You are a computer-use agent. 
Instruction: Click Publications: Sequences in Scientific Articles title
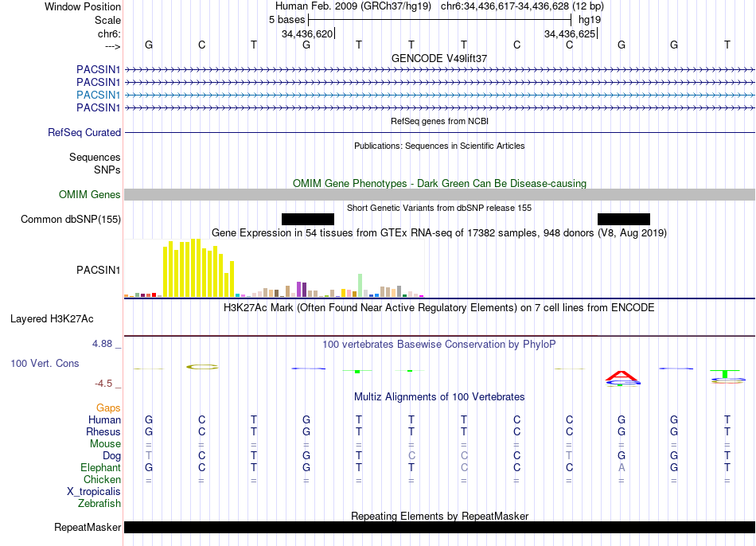[x=439, y=146]
